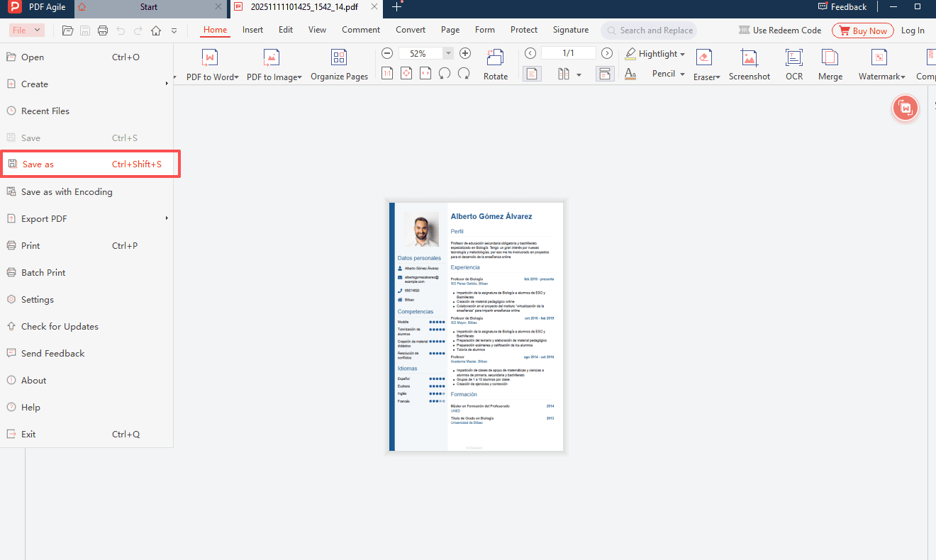The width and height of the screenshot is (936, 560).
Task: Click the Merge icon
Action: [830, 62]
